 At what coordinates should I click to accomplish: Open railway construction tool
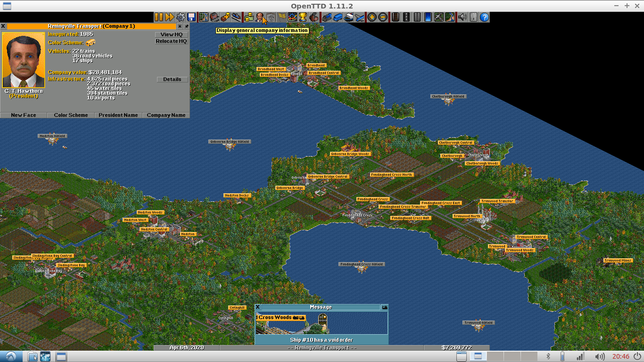pos(396,17)
